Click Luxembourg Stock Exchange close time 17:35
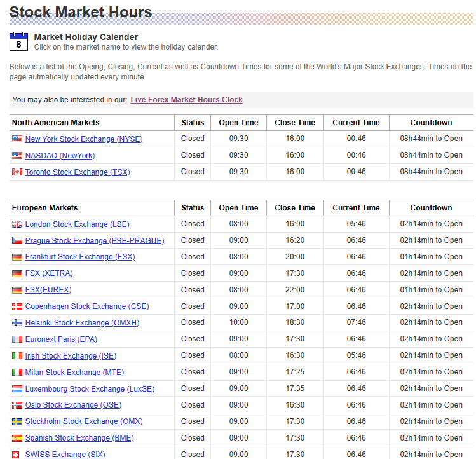This screenshot has width=476, height=459. tap(295, 388)
